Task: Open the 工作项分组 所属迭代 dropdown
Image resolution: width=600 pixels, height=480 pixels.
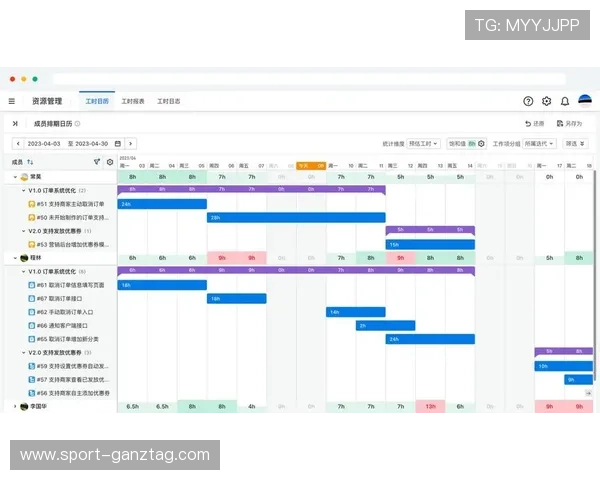Action: [539, 144]
